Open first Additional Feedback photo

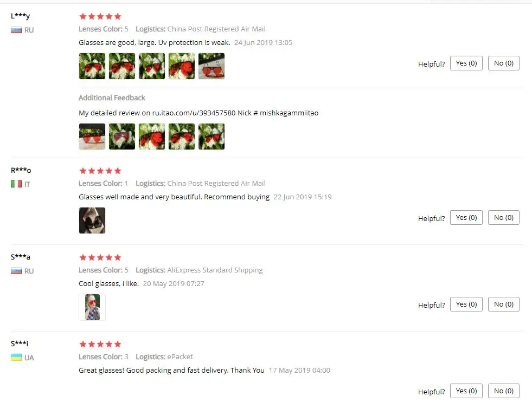click(x=92, y=137)
